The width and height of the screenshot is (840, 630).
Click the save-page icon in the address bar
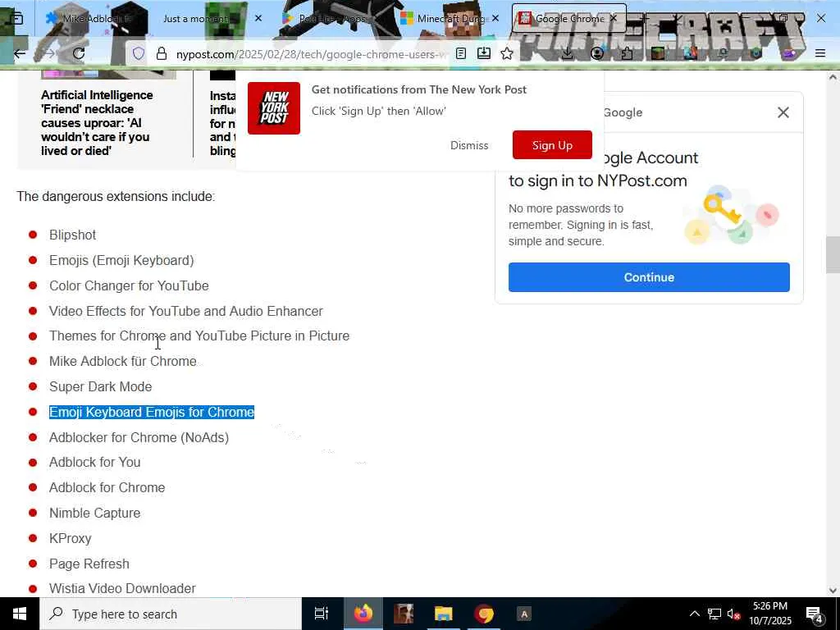484,53
